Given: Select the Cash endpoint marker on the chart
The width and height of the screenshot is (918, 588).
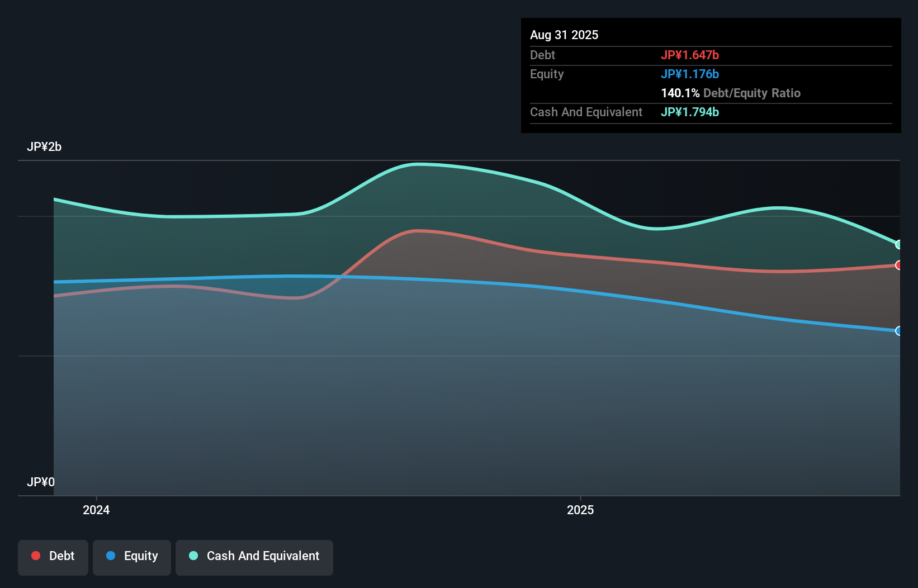Looking at the screenshot, I should (x=899, y=245).
